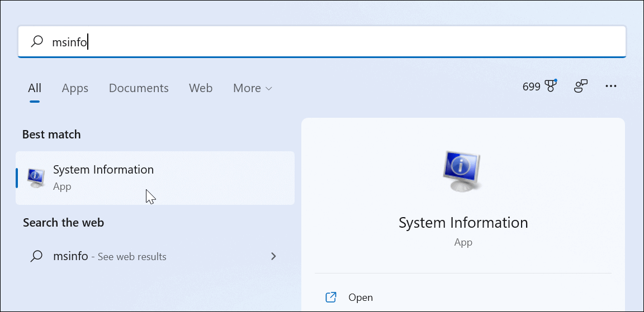Click the Open external-link icon

pos(330,297)
